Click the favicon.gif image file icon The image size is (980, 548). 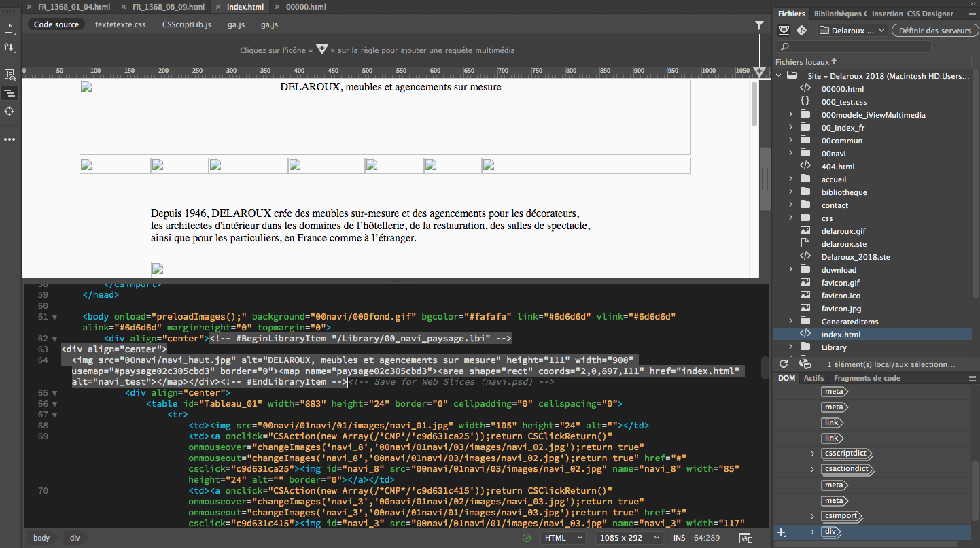[x=805, y=283]
